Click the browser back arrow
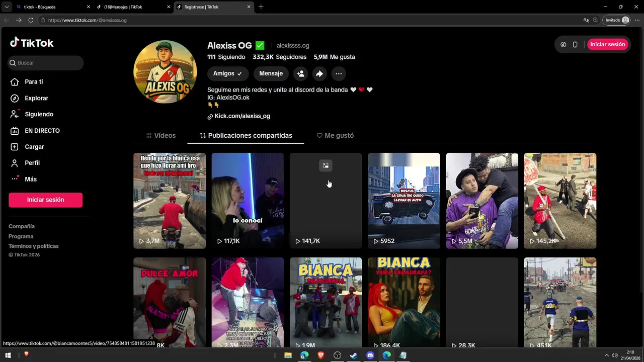This screenshot has width=644, height=362. [7, 20]
